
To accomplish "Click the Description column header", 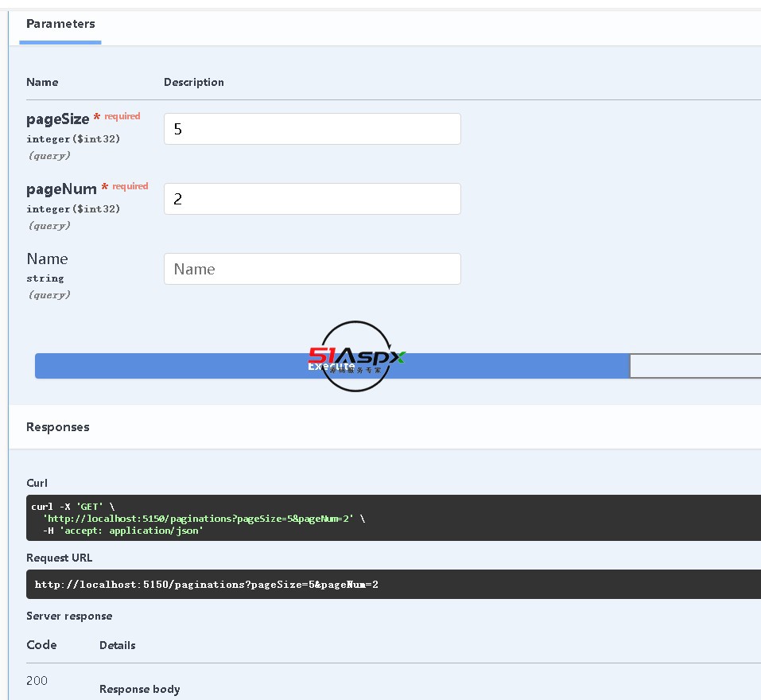I will coord(194,83).
